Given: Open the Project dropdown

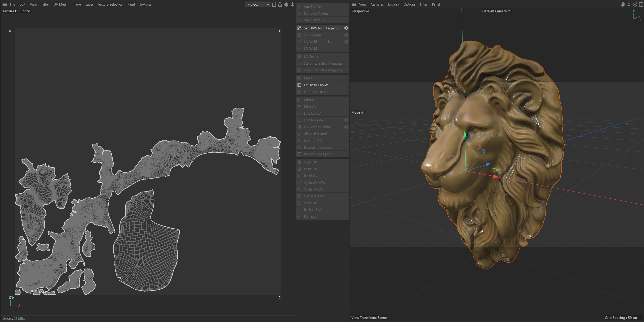Looking at the screenshot, I should 258,4.
